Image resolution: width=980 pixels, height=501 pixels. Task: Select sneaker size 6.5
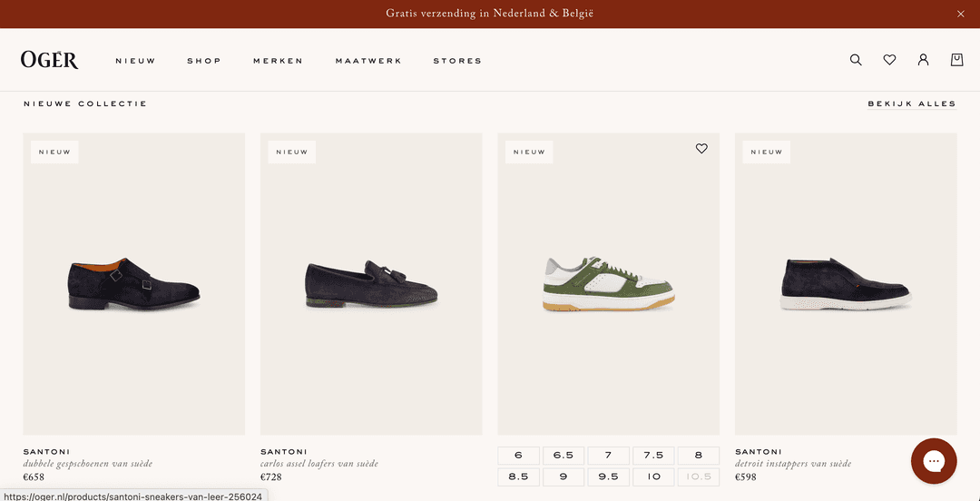[x=563, y=456]
